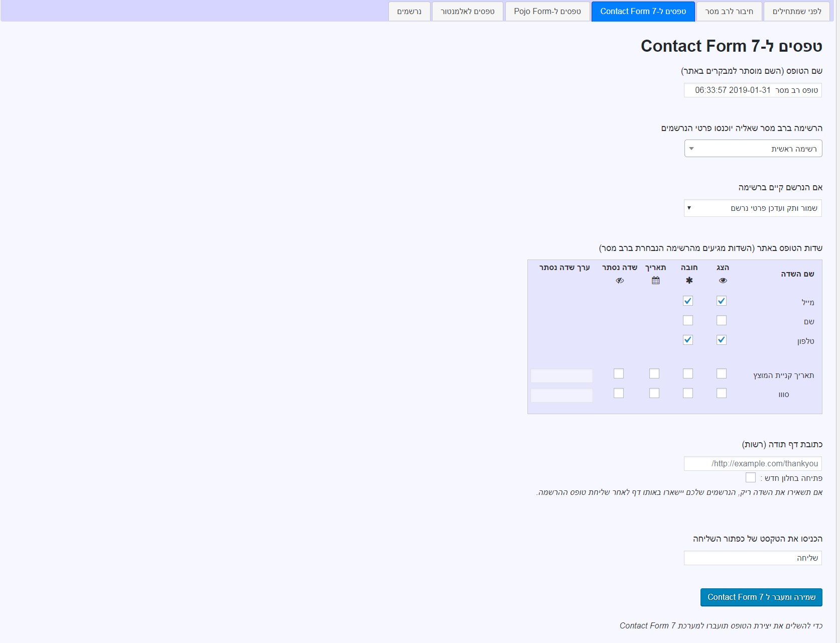Expand the שמור ותק ועדכן פרטי נרשם dropdown
Viewport: 840px width, 643px height.
753,208
